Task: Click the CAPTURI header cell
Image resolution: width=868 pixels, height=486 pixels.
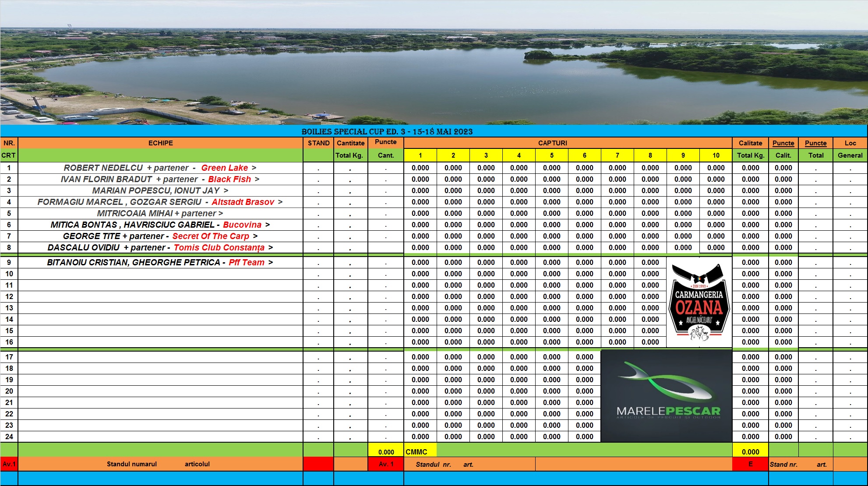Action: tap(552, 143)
